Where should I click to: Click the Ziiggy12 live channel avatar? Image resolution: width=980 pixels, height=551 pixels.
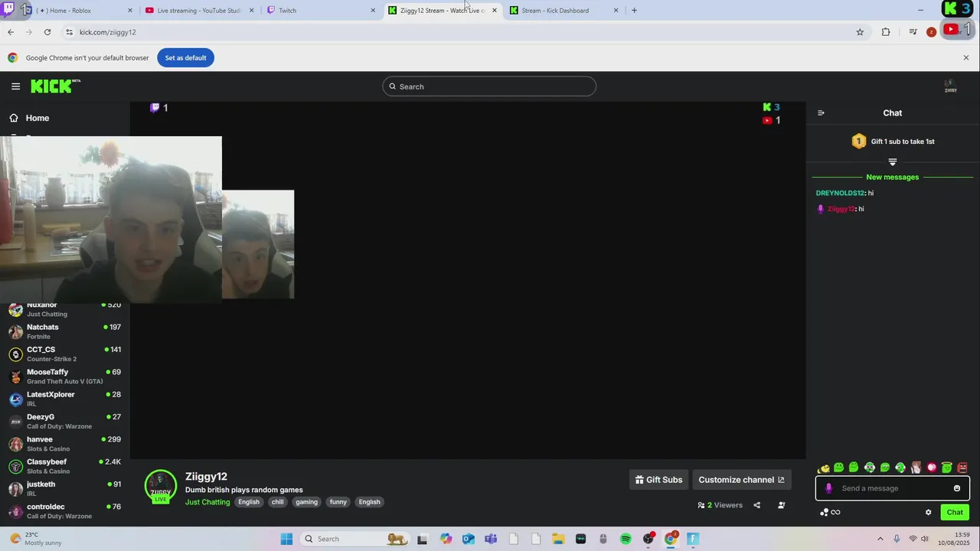click(160, 486)
